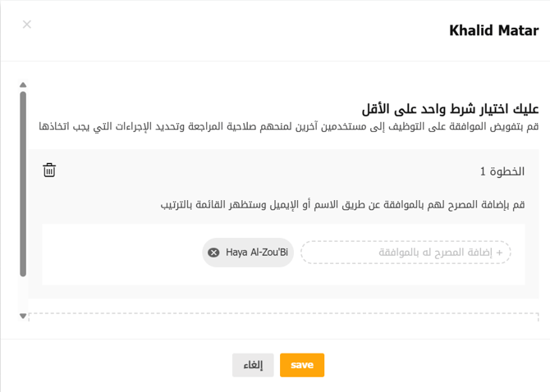Select the Haya Al-Zou'Bi approver chip
The height and width of the screenshot is (392, 550).
(x=257, y=253)
